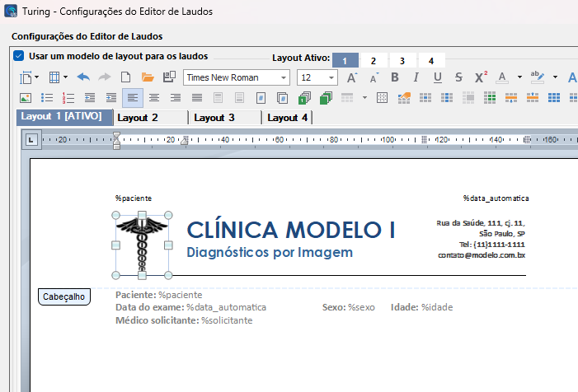Open the Times New Roman font dropdown
578x392 pixels.
click(284, 77)
